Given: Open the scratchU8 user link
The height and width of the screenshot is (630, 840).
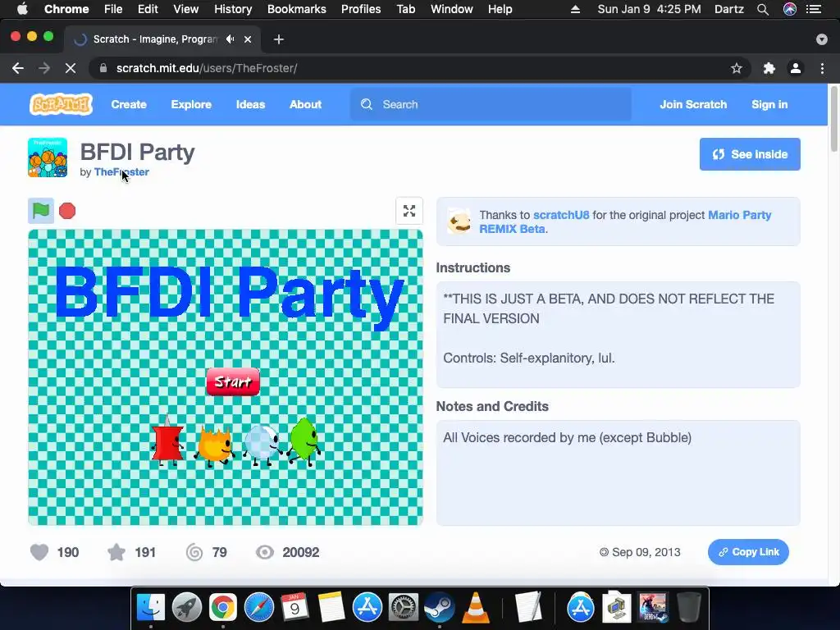Looking at the screenshot, I should point(561,215).
